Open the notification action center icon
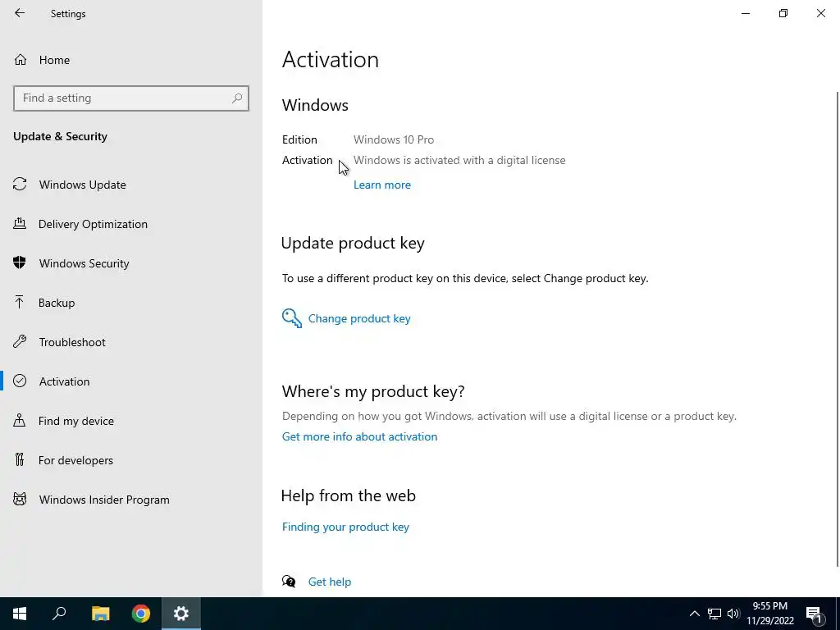 click(x=815, y=614)
